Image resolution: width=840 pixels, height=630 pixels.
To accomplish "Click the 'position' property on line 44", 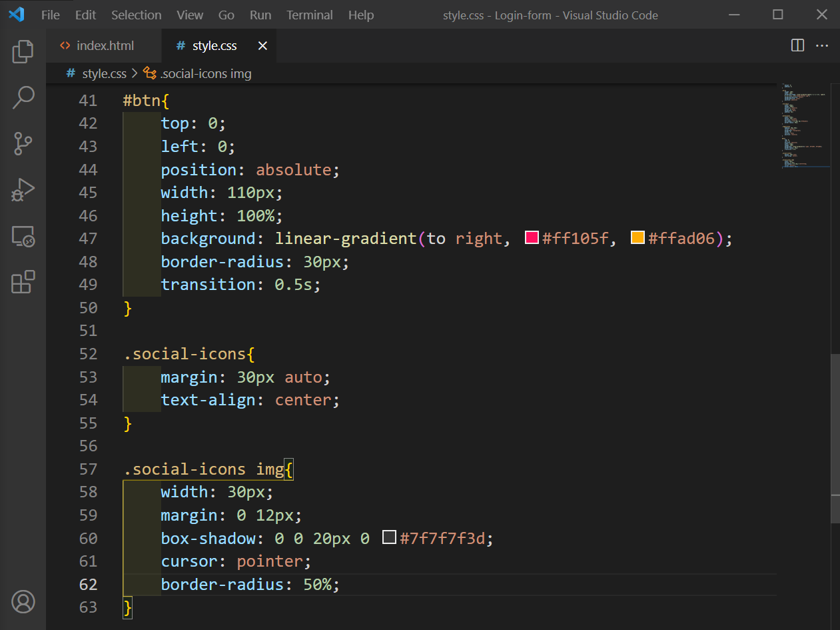I will pos(199,169).
